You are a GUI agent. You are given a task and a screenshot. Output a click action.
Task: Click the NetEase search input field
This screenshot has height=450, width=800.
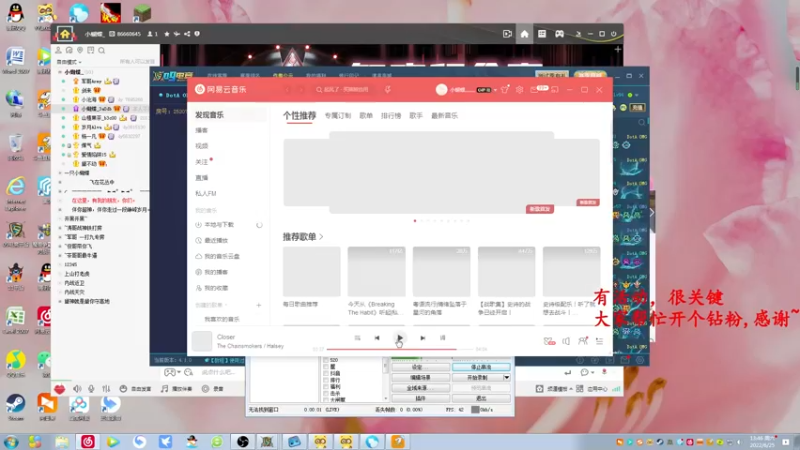[346, 89]
